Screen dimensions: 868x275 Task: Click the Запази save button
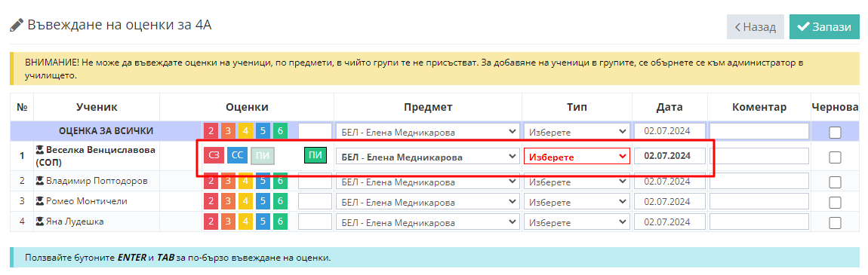tap(824, 27)
